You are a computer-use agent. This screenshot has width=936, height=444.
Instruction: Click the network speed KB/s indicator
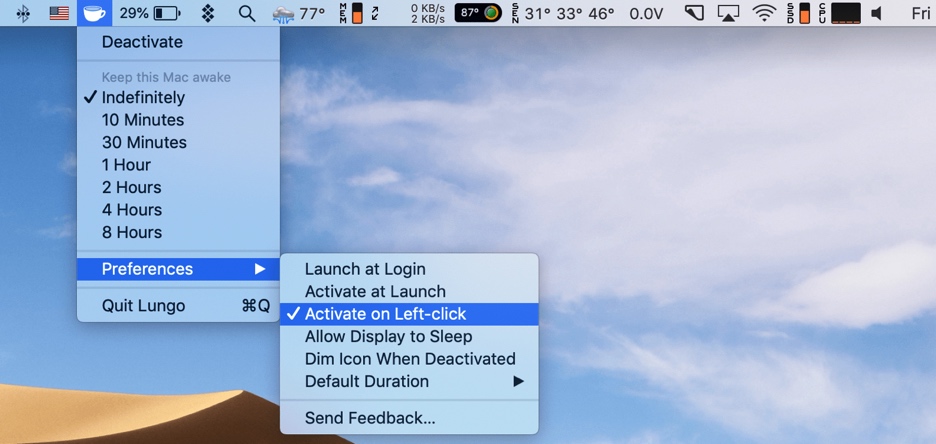click(428, 13)
